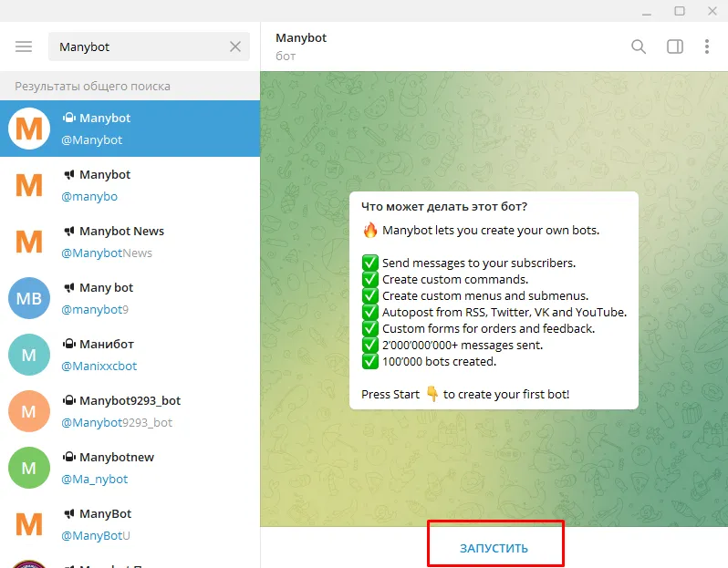This screenshot has height=568, width=728.
Task: Click 'Custom forms for orders and feedback.' text
Action: [x=488, y=328]
